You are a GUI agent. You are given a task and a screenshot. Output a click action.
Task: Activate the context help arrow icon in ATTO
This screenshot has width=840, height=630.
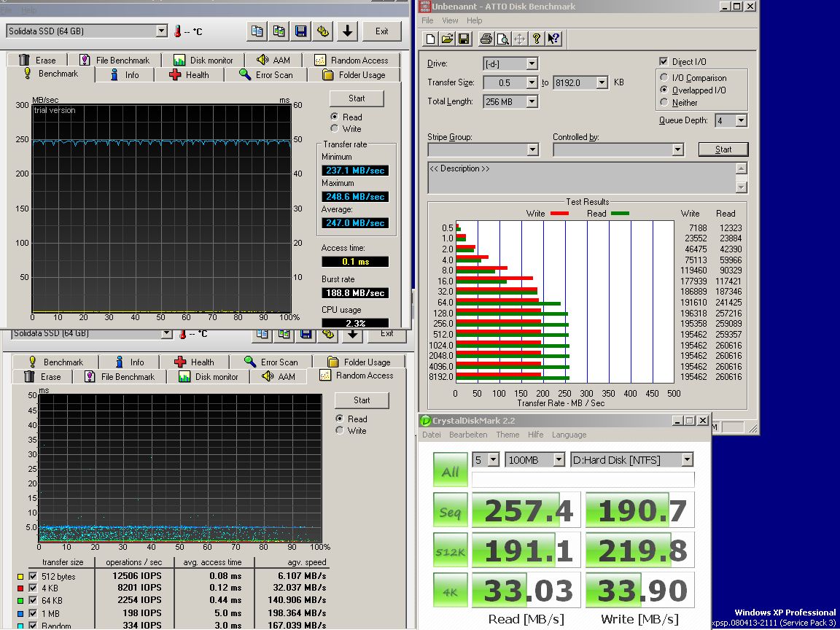point(553,39)
